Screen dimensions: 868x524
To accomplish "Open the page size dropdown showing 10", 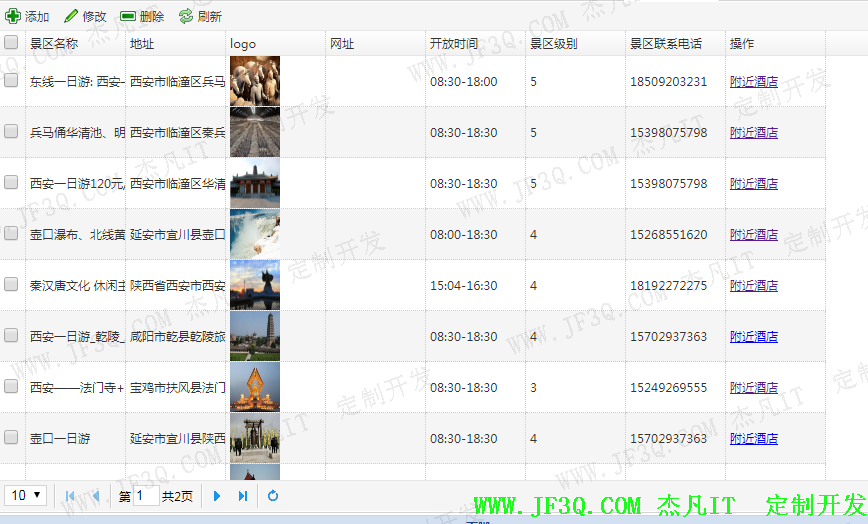I will 27,495.
